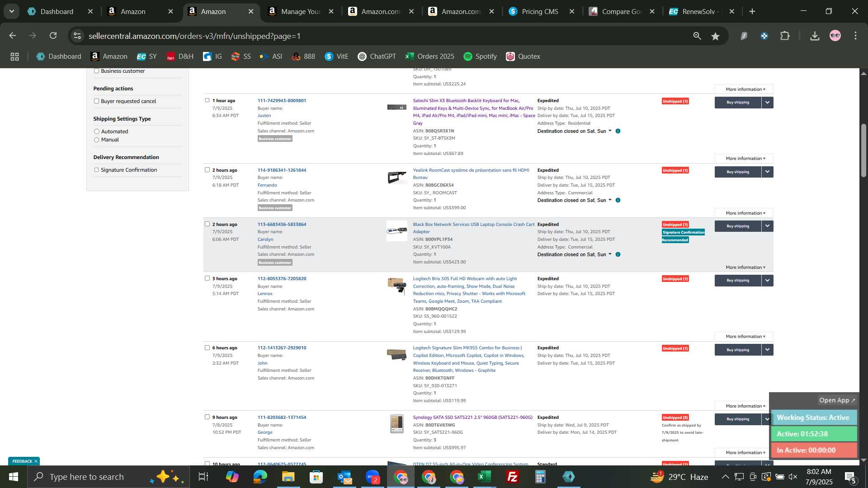Viewport: 868px width, 488px height.
Task: Switch to the Manage Your tab
Action: point(301,11)
